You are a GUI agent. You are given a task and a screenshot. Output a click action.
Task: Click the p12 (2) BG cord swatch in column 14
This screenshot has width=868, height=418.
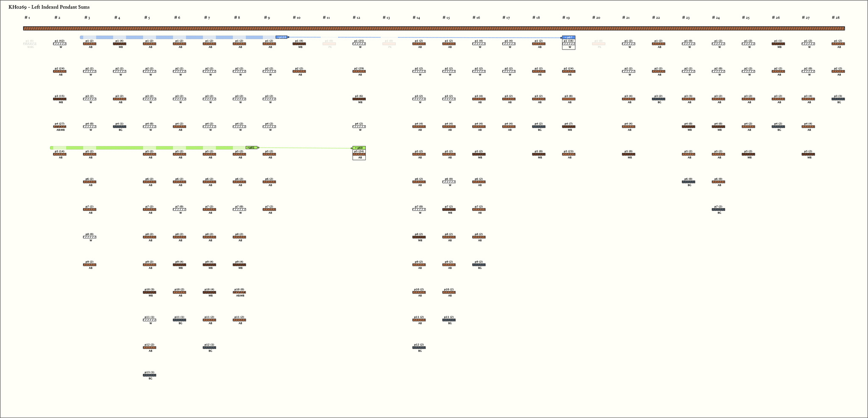(419, 348)
